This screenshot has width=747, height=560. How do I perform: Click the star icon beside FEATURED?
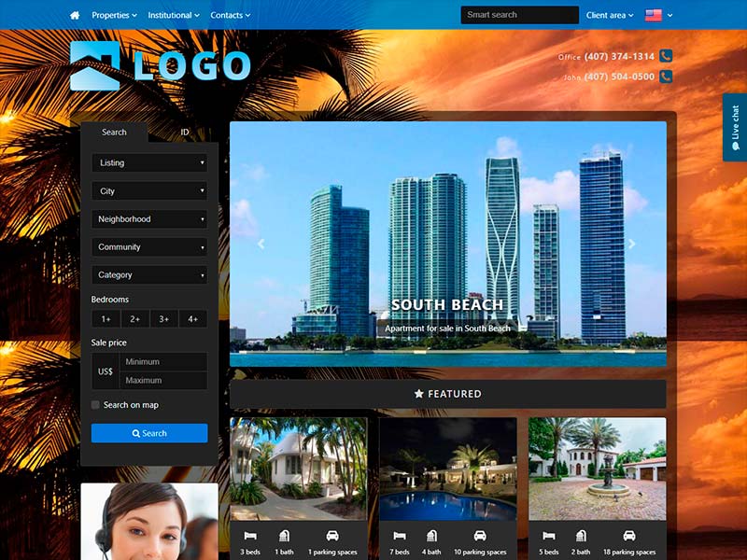418,393
